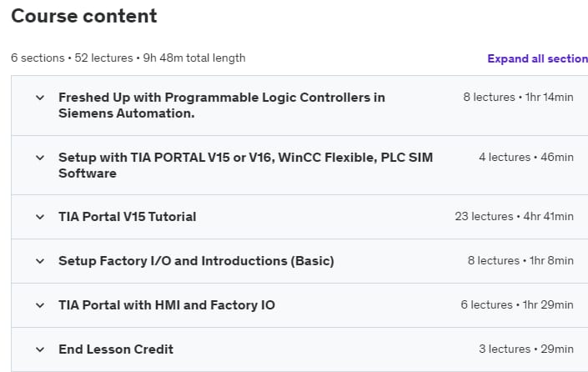Select End Lesson Credit section title

click(x=116, y=349)
